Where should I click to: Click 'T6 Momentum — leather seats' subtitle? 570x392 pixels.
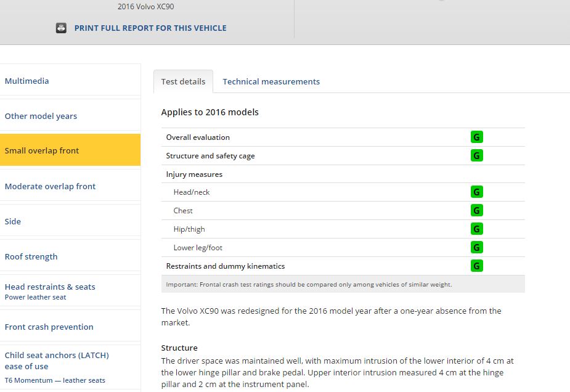(55, 380)
